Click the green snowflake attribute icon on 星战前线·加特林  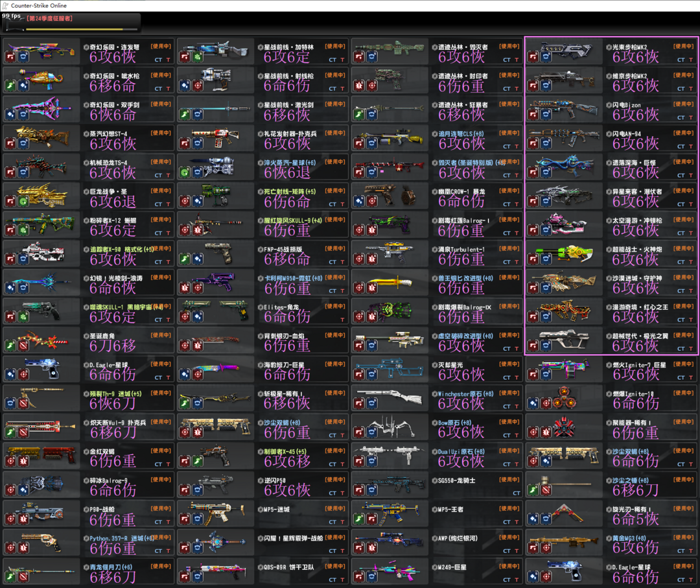pos(198,57)
